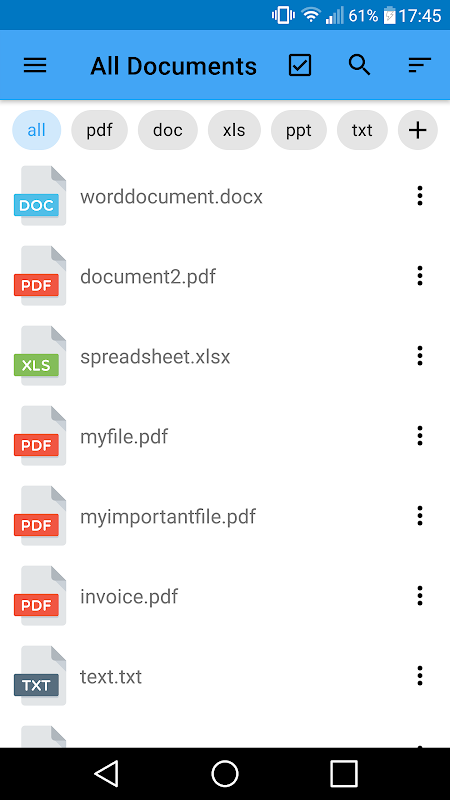This screenshot has height=800, width=450.
Task: Filter documents by txt chip
Action: (362, 130)
